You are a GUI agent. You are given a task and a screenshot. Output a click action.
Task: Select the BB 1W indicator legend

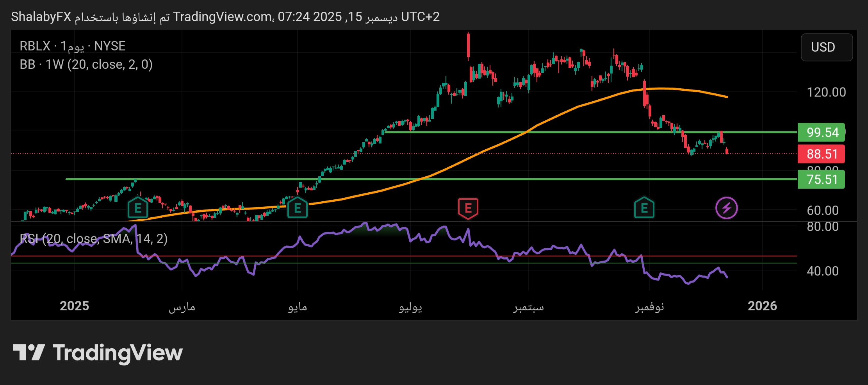[x=86, y=64]
